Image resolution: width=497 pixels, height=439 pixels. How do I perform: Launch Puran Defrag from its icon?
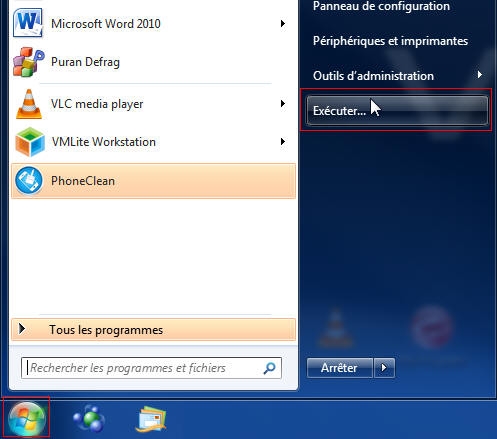[x=29, y=62]
